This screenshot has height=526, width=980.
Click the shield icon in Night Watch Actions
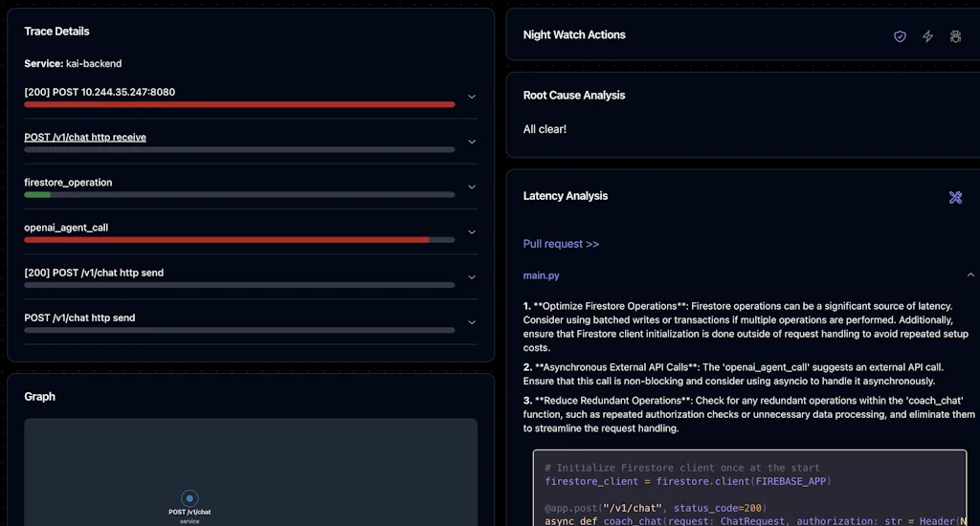(x=900, y=36)
